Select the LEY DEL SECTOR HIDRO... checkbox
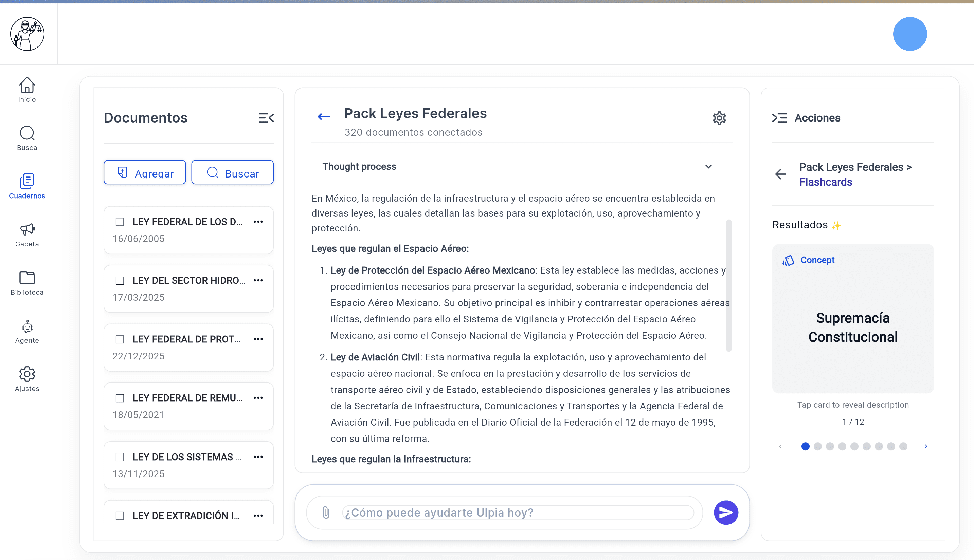 point(120,281)
